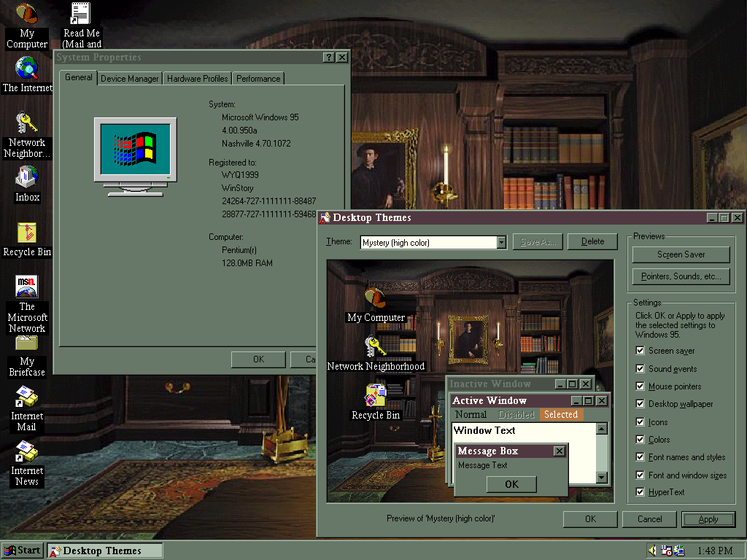Toggle the Colors checkbox
Image resolution: width=747 pixels, height=560 pixels.
click(640, 440)
